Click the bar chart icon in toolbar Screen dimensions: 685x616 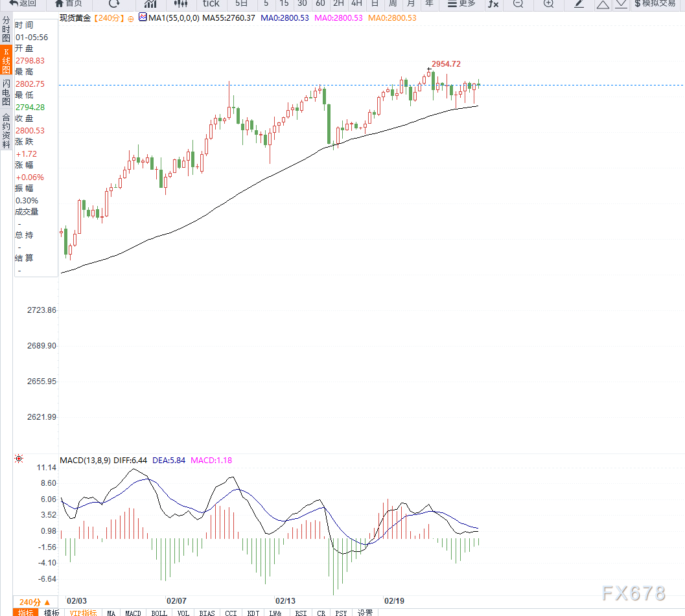(x=150, y=4)
